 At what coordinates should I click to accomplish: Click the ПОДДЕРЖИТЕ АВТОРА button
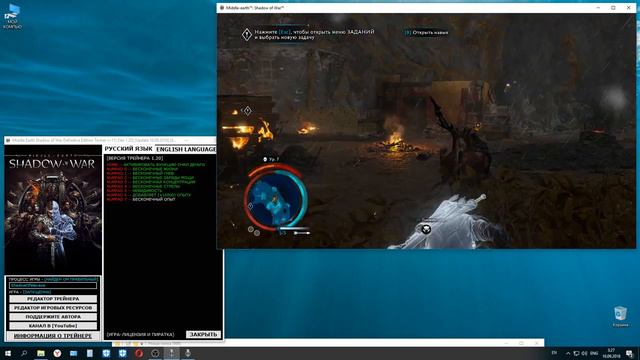[x=53, y=317]
